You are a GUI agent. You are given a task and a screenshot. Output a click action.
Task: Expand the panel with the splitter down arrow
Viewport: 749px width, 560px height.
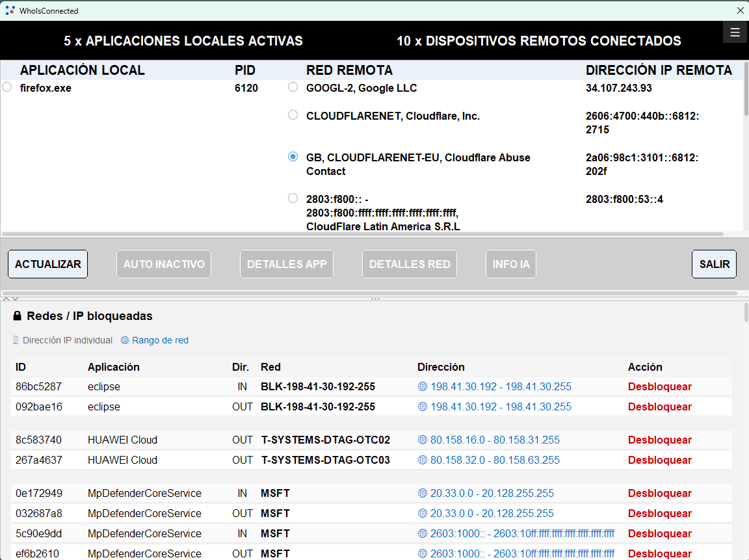(16, 299)
